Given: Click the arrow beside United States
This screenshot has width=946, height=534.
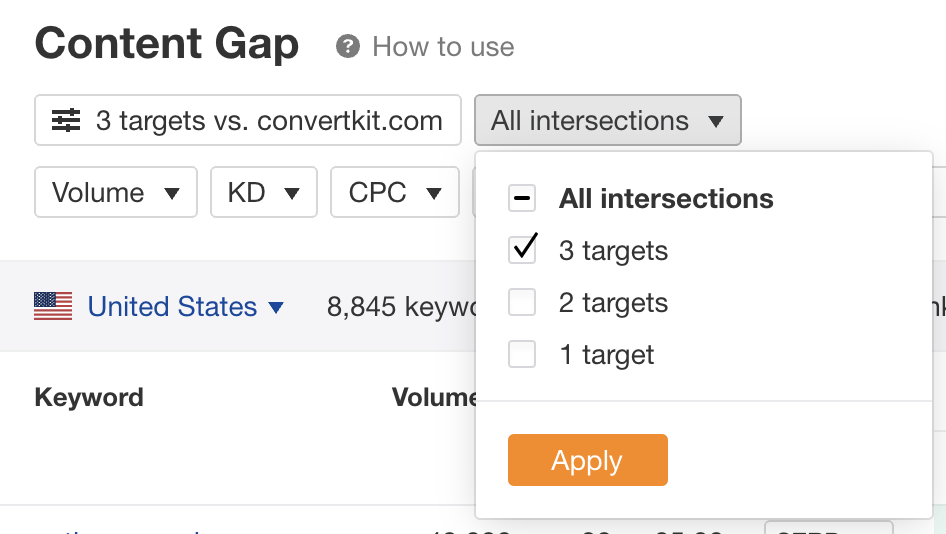Looking at the screenshot, I should (277, 307).
